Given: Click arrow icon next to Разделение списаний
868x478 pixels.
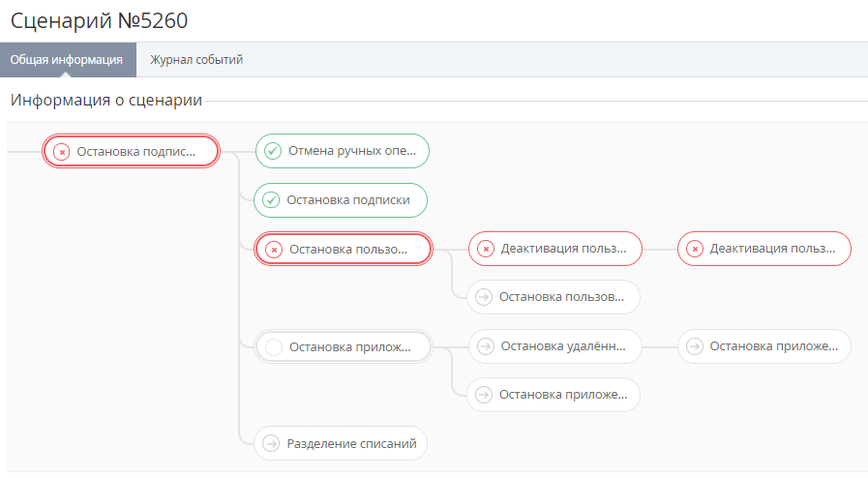Looking at the screenshot, I should pyautogui.click(x=272, y=444).
